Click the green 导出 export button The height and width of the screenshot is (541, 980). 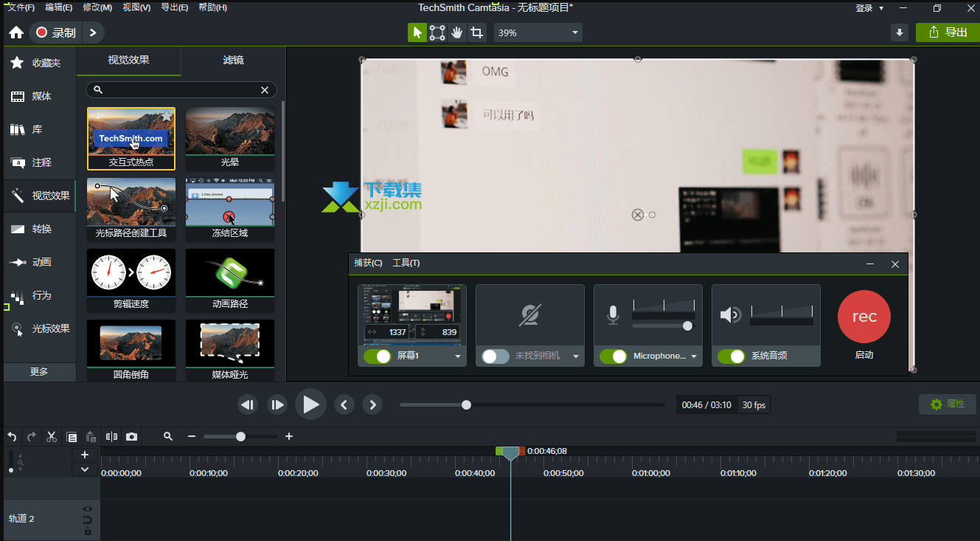click(948, 32)
